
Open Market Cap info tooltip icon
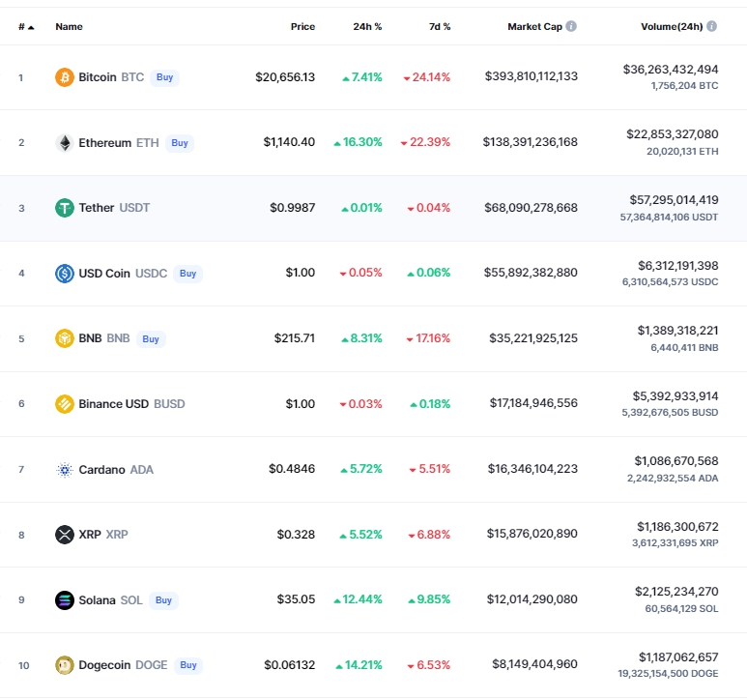click(571, 26)
